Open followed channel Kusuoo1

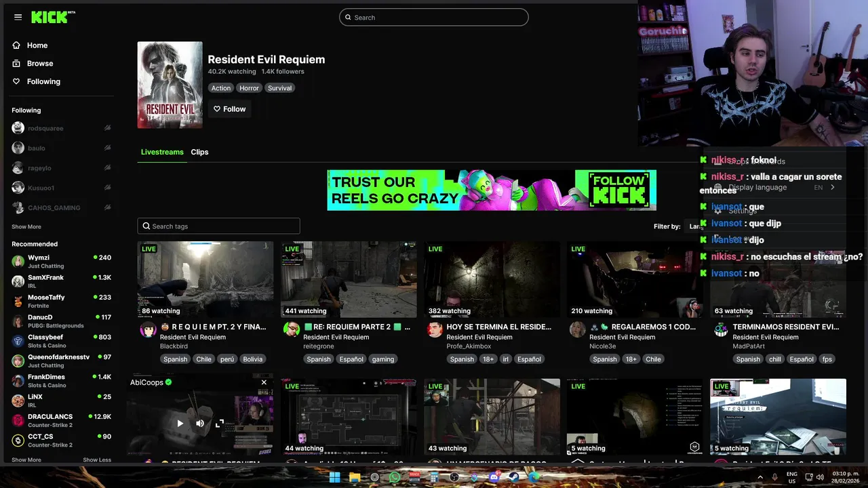[x=41, y=188]
